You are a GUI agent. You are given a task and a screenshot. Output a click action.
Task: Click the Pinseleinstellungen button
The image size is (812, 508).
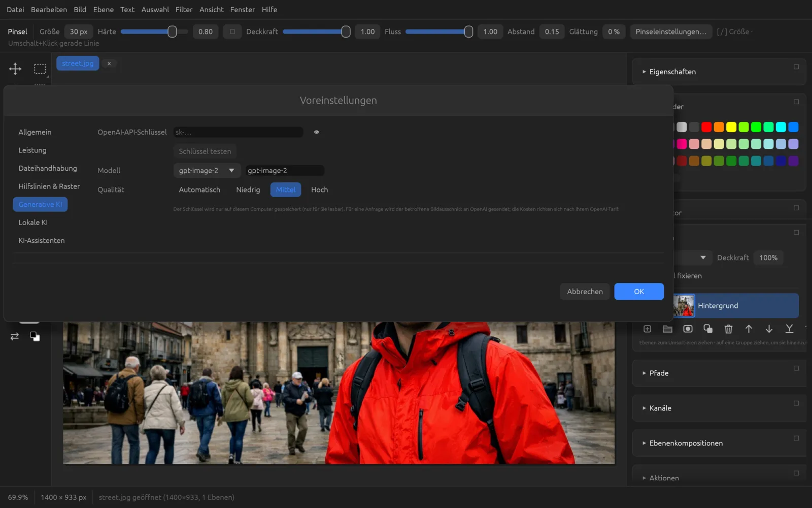(x=670, y=31)
